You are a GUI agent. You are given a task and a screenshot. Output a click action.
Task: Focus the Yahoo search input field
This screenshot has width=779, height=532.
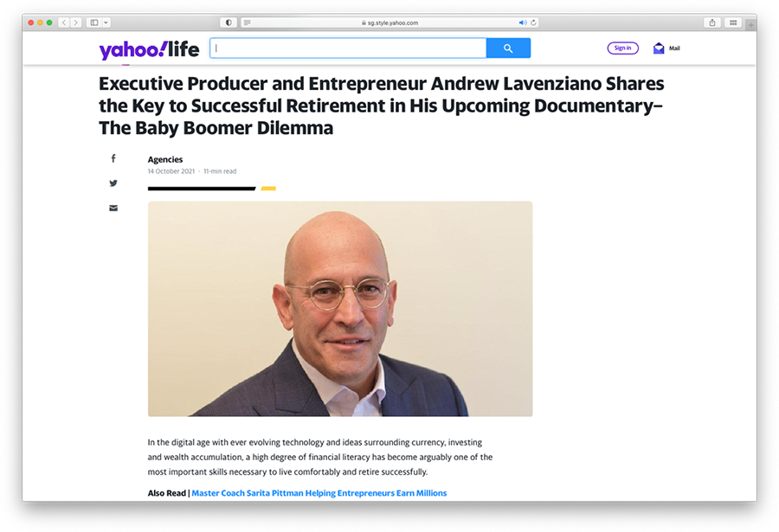[x=348, y=48]
